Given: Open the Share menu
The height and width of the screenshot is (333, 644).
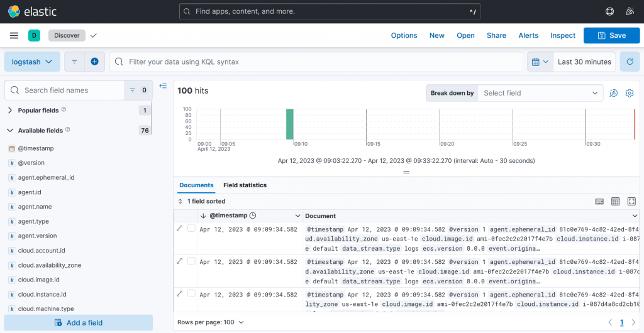Looking at the screenshot, I should pos(497,36).
